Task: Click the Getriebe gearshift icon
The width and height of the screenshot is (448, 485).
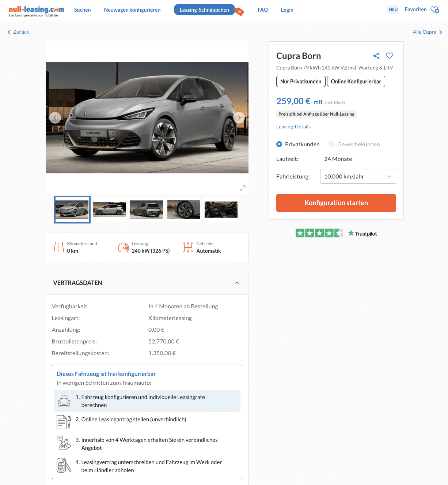Action: [x=188, y=247]
